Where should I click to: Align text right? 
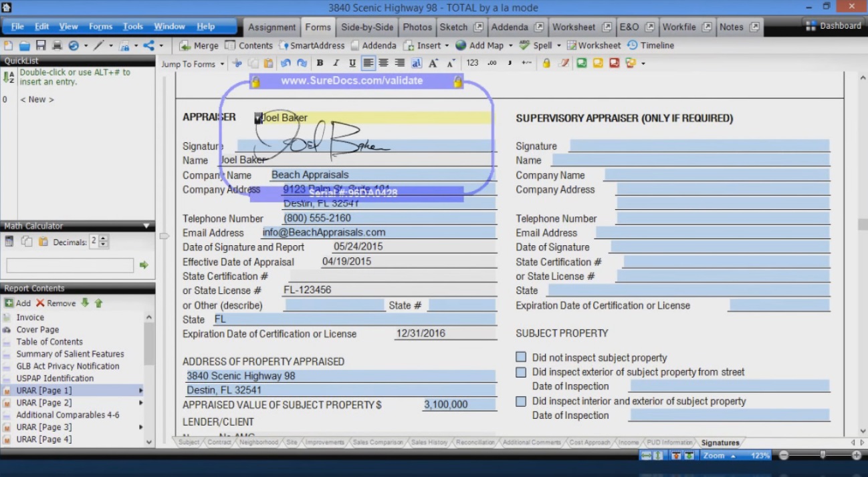399,63
